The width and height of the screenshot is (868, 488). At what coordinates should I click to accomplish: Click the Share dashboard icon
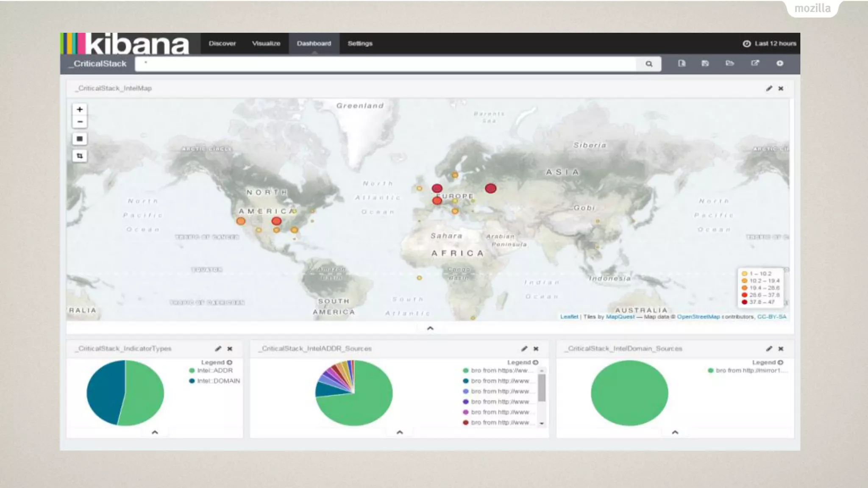755,64
